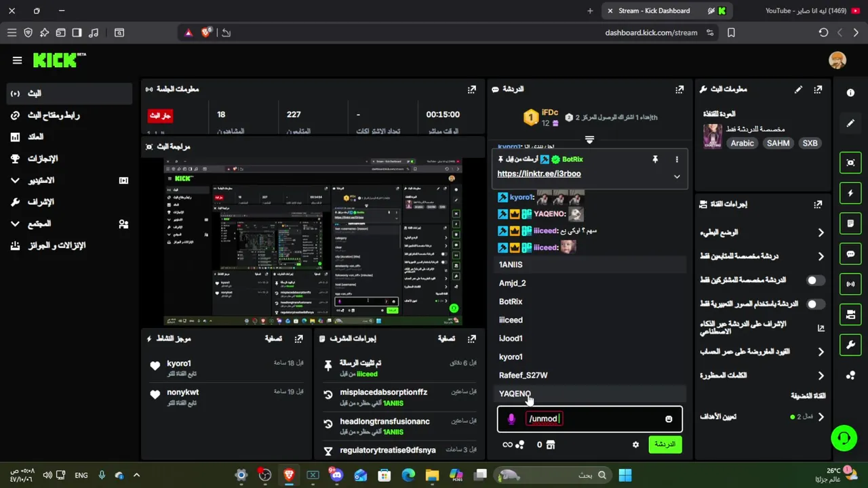Expand the Studio sidebar section
The image size is (868, 488).
15,180
